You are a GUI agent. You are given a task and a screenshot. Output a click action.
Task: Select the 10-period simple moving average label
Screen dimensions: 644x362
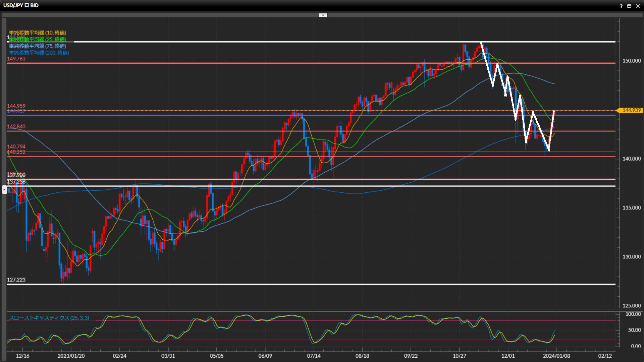38,33
